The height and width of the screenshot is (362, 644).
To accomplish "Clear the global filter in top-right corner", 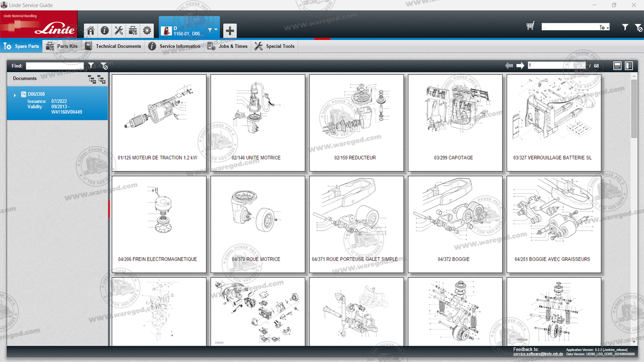I will 638,28.
